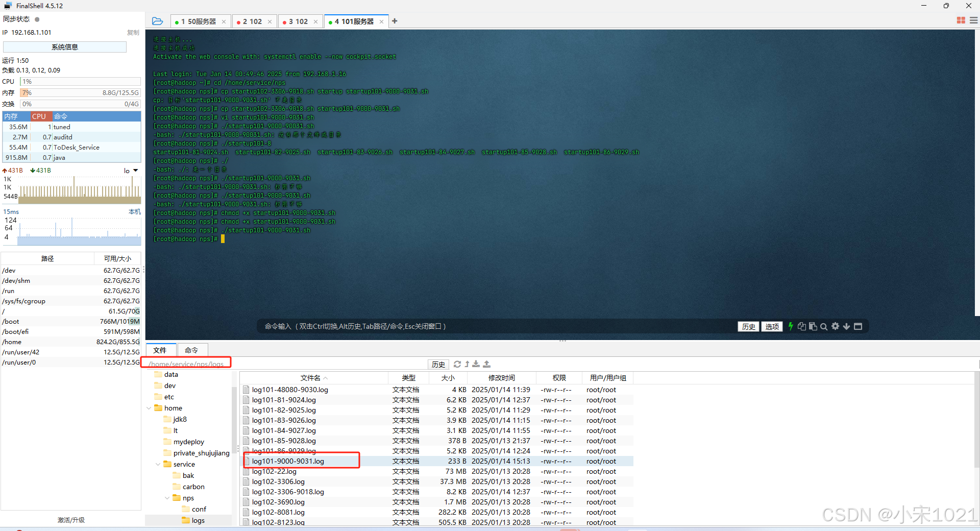The width and height of the screenshot is (980, 531).
Task: Sort processes by 内存 column
Action: coord(16,116)
